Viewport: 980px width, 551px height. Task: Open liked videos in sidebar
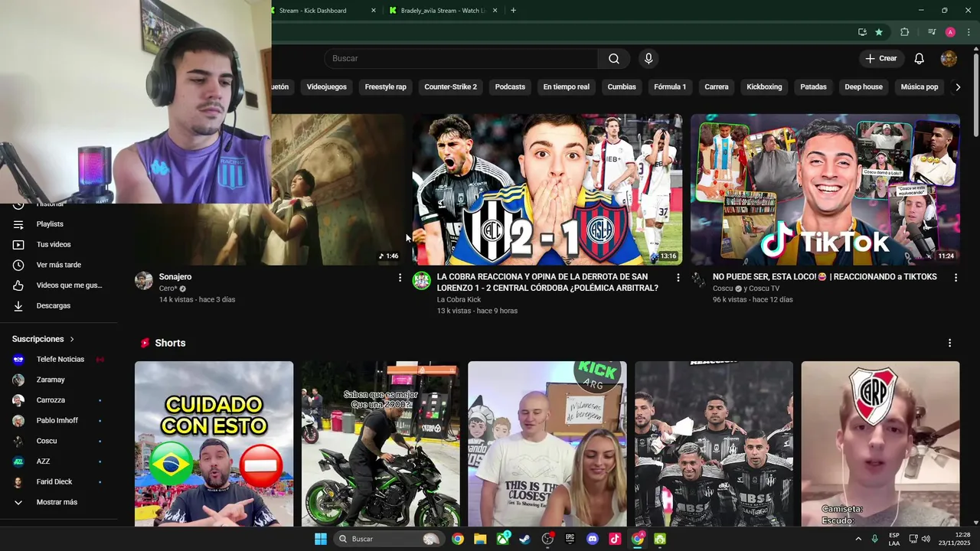click(58, 285)
